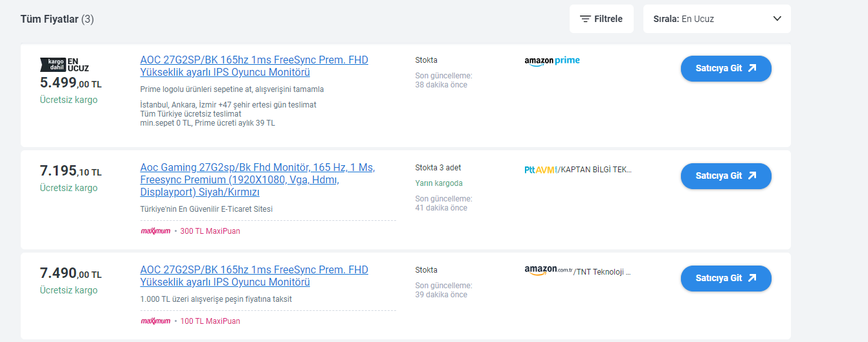Click the KAPTAN BİLGİ TEK seller name
The image size is (868, 342).
coord(595,170)
